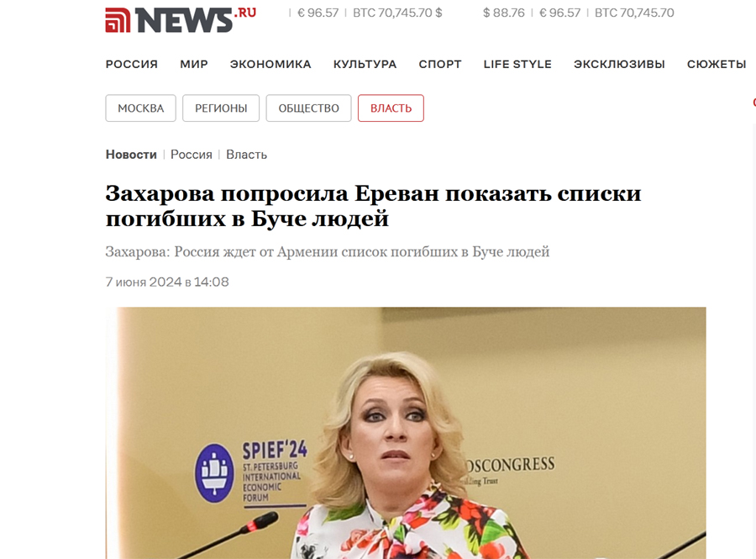Navigate to the Спорт section

coord(440,64)
